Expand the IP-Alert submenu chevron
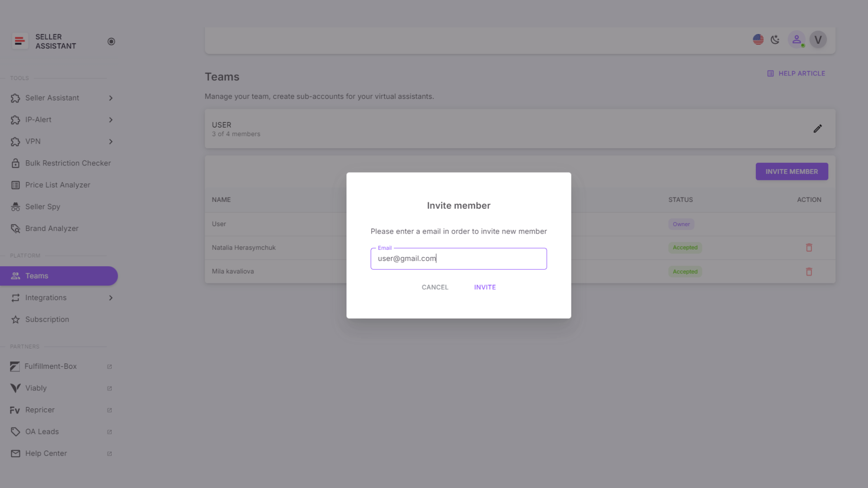This screenshot has width=868, height=488. pyautogui.click(x=111, y=120)
